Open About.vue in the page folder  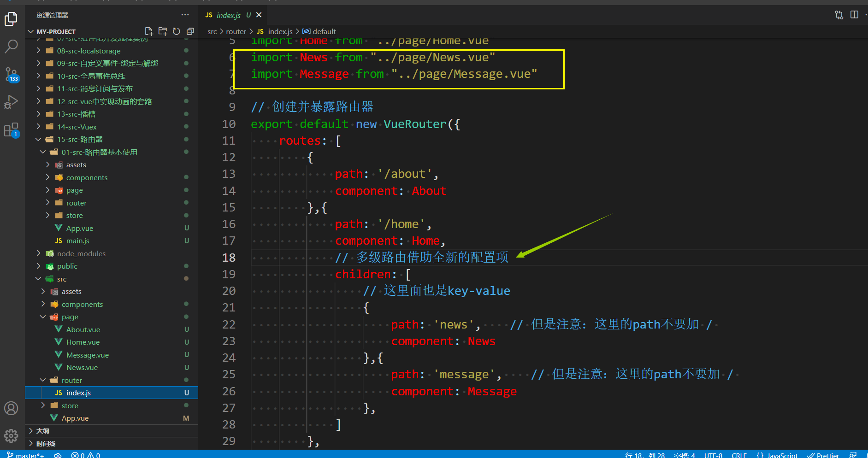click(x=112, y=329)
